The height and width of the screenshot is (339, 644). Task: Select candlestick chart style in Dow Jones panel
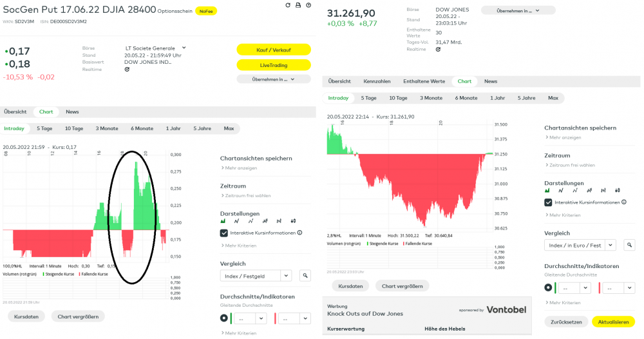click(x=618, y=191)
